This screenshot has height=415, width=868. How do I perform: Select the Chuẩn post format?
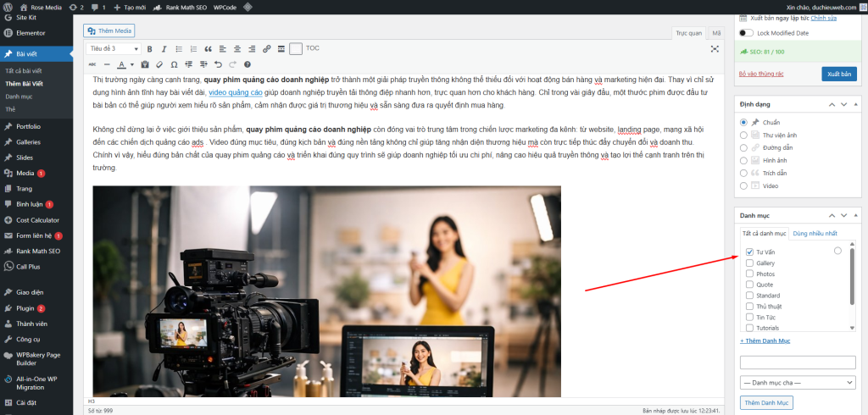click(x=743, y=122)
